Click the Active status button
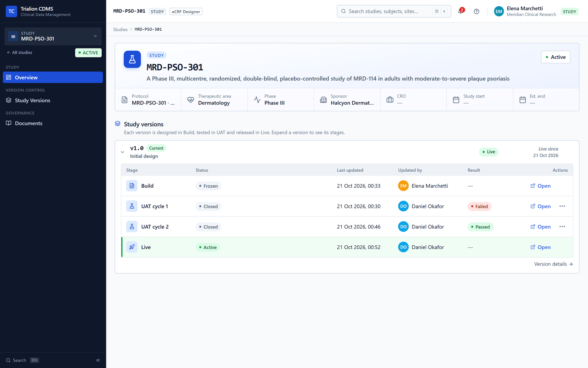The height and width of the screenshot is (368, 588). 556,57
